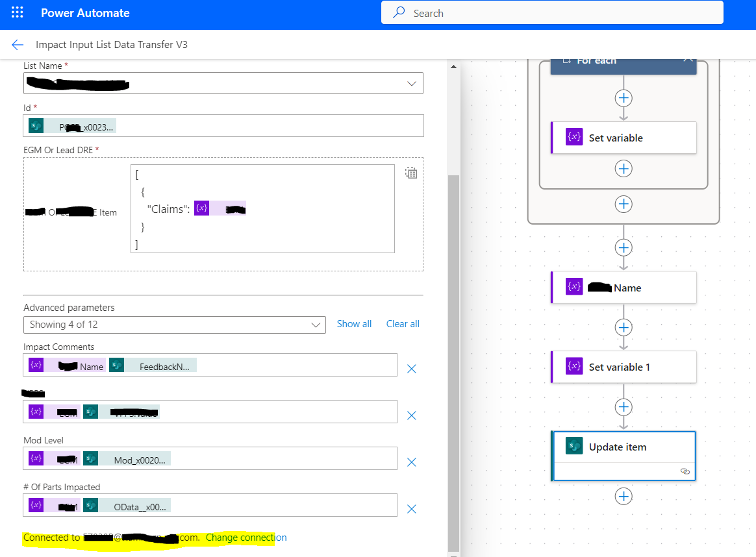
Task: Open the app launcher waffle icon
Action: click(18, 12)
